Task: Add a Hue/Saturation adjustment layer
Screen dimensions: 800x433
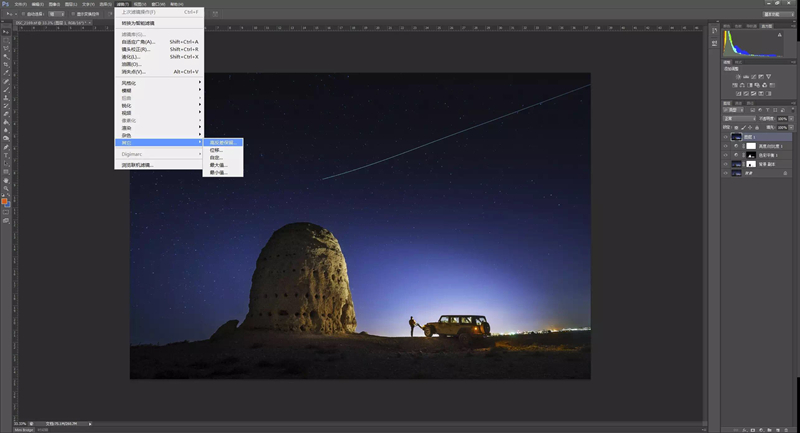Action: coord(735,85)
